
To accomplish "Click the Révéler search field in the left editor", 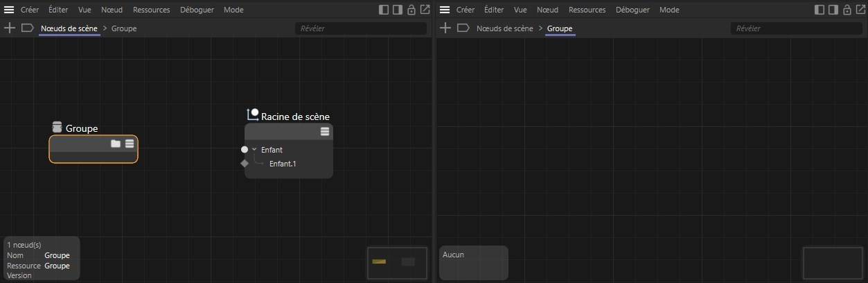I will point(360,28).
